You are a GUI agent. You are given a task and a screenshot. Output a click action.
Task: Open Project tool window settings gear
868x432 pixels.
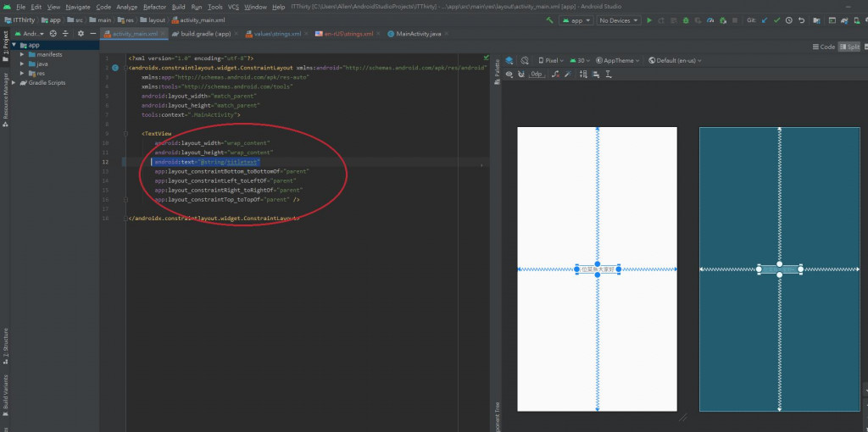[x=81, y=34]
